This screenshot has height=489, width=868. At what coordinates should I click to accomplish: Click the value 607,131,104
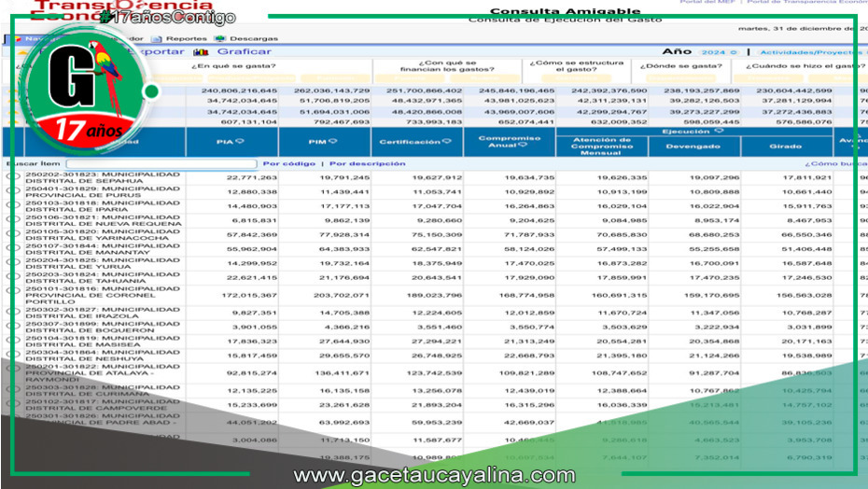pos(249,122)
